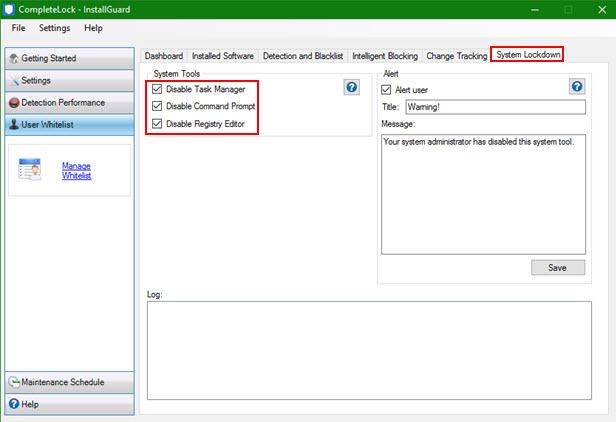The height and width of the screenshot is (422, 616).
Task: Open the Help sidebar section
Action: (70, 404)
